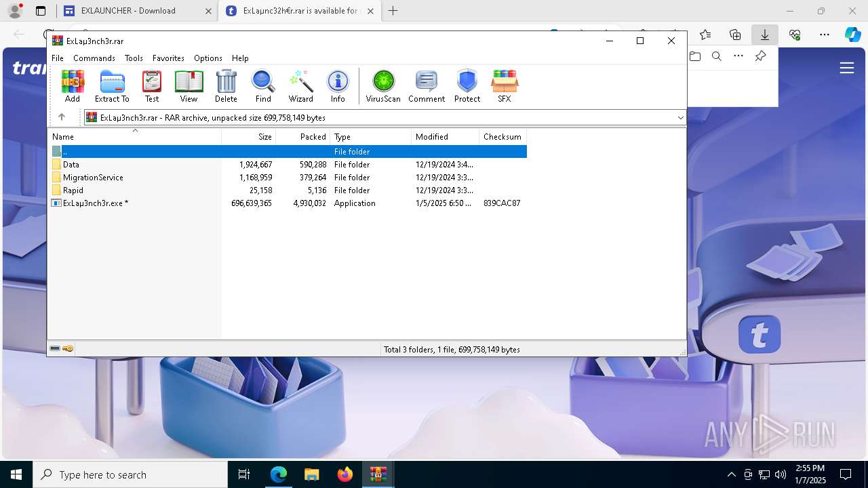Click checksum 839CAC87 cell
This screenshot has width=868, height=488.
pyautogui.click(x=502, y=203)
